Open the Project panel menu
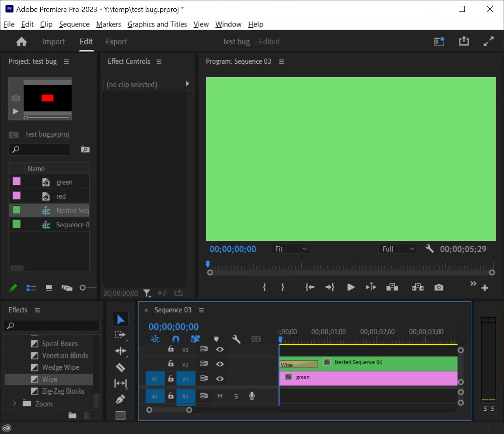Viewport: 504px width, 434px height. coord(66,62)
